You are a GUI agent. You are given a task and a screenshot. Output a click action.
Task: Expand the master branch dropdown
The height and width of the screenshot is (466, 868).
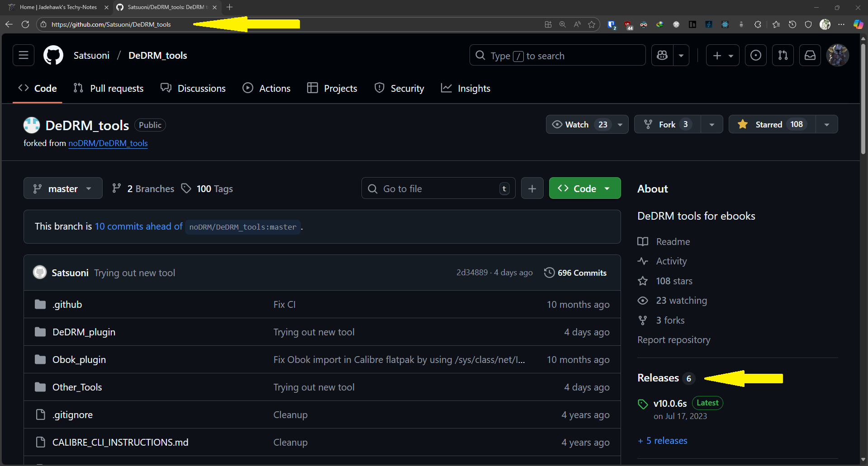tap(62, 188)
